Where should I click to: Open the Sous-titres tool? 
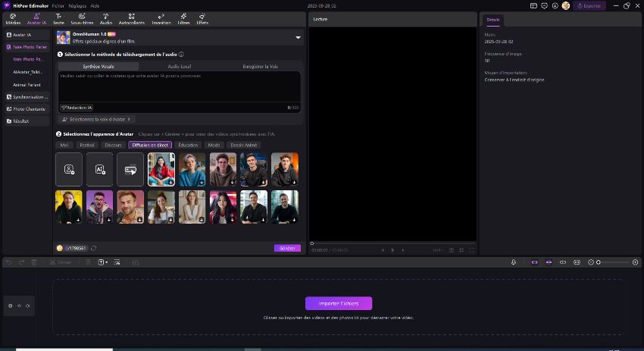(82, 18)
